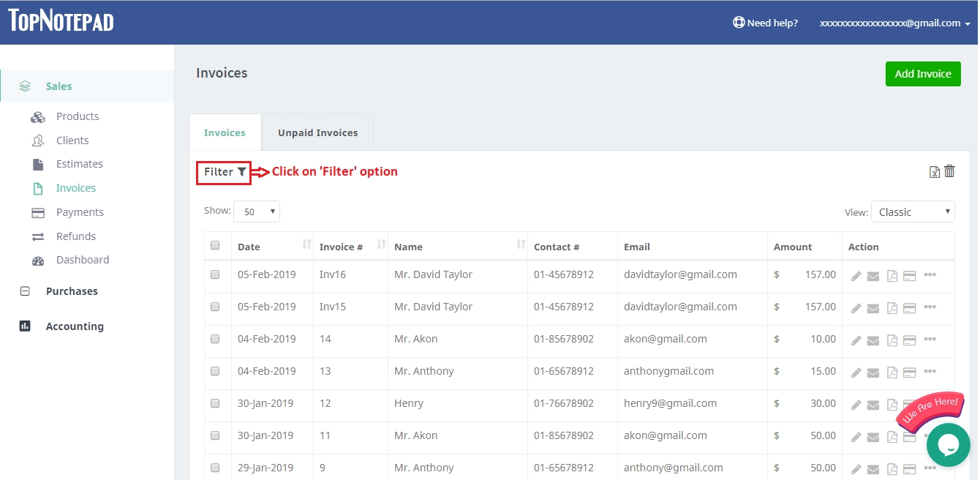
Task: Open more actions ellipsis for invoice 12
Action: (930, 404)
